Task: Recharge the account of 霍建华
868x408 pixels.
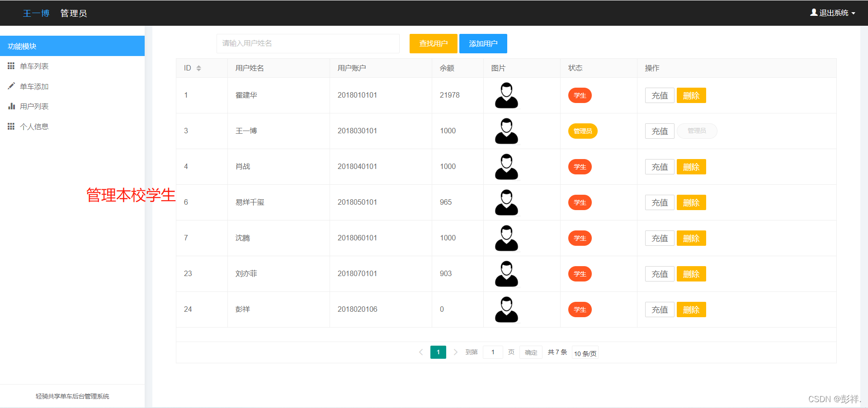Action: [660, 95]
